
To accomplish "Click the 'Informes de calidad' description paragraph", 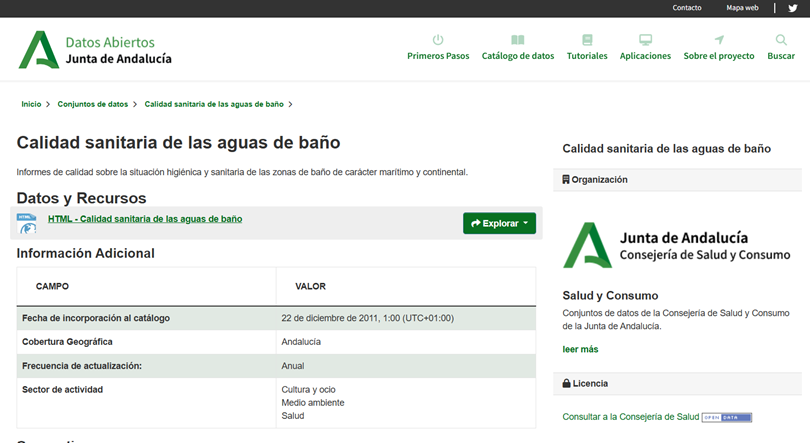I will tap(242, 172).
